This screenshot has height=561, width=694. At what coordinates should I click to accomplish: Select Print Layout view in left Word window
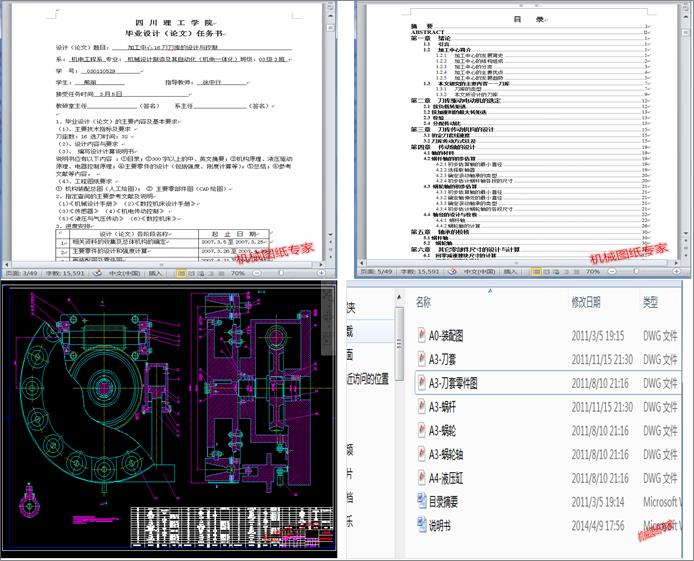tap(181, 273)
